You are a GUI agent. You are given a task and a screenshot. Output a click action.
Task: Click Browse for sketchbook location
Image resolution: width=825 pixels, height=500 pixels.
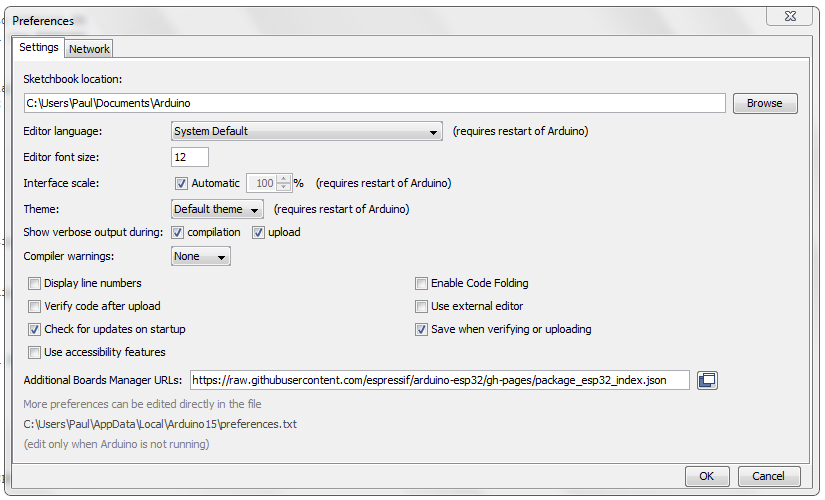(x=764, y=104)
